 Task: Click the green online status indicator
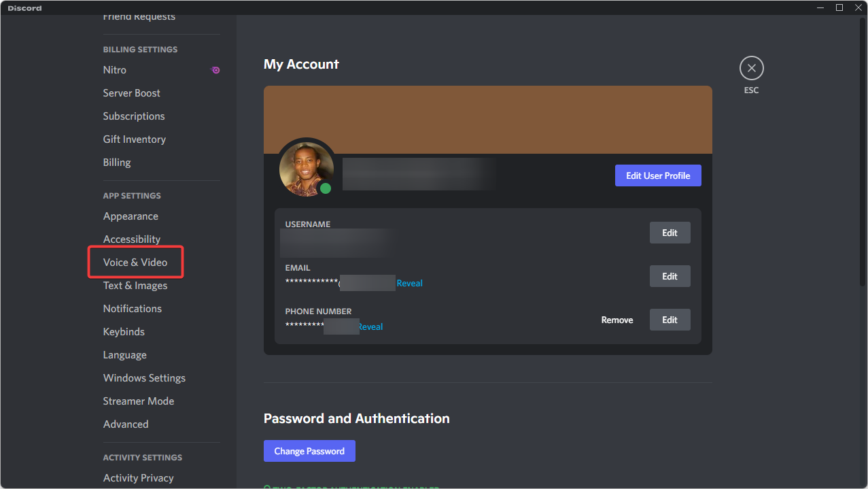coord(326,188)
